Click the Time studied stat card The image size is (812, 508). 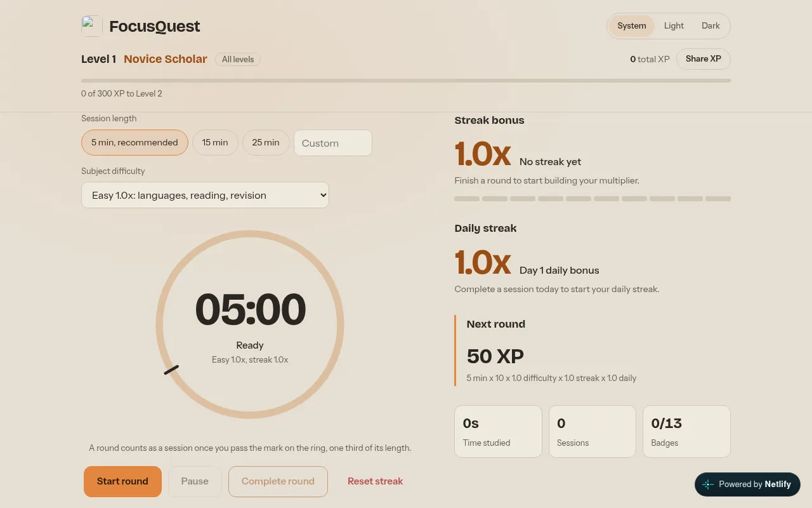tap(498, 432)
